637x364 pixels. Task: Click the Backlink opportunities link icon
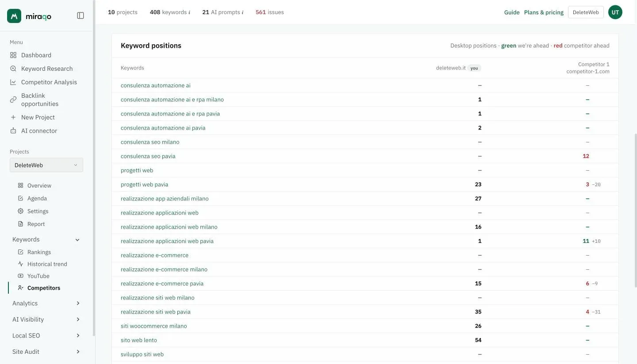point(13,100)
